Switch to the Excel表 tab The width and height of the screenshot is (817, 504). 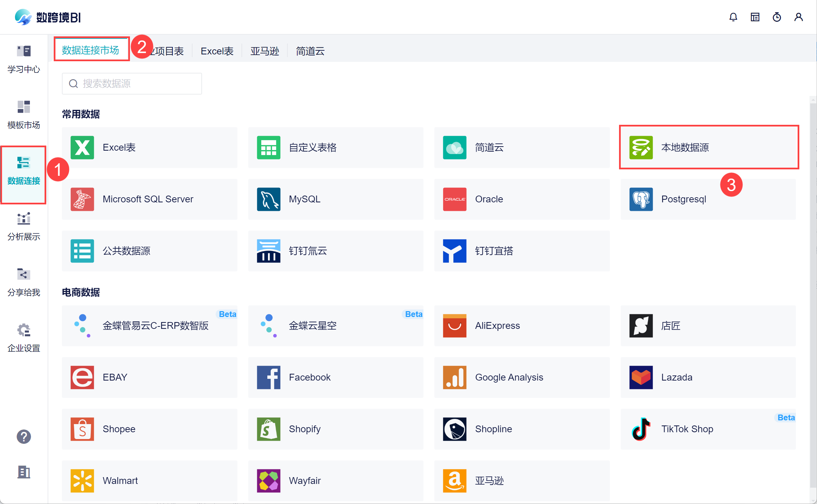(x=217, y=51)
